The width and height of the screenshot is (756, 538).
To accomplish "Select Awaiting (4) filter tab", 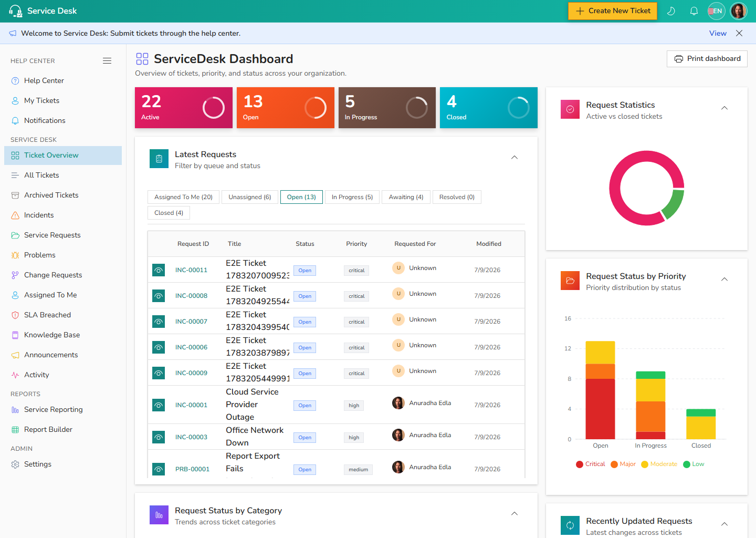I will (406, 197).
